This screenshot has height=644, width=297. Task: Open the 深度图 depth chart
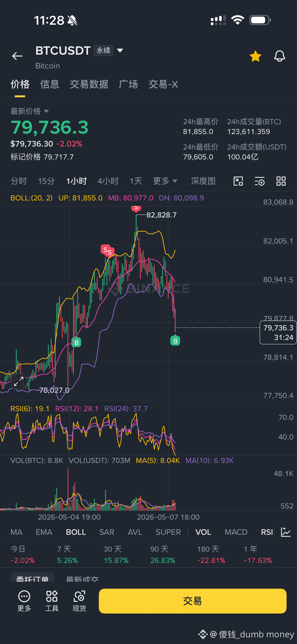click(203, 181)
